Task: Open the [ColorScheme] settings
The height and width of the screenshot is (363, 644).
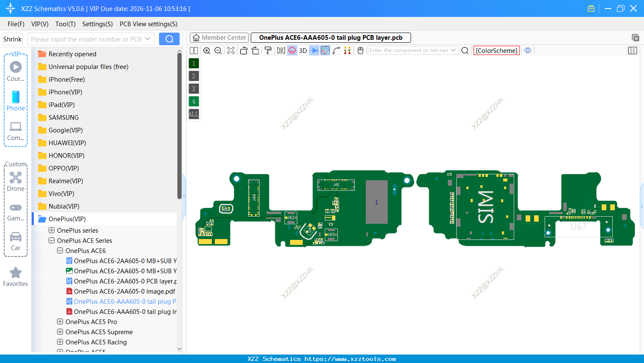Action: (x=496, y=50)
